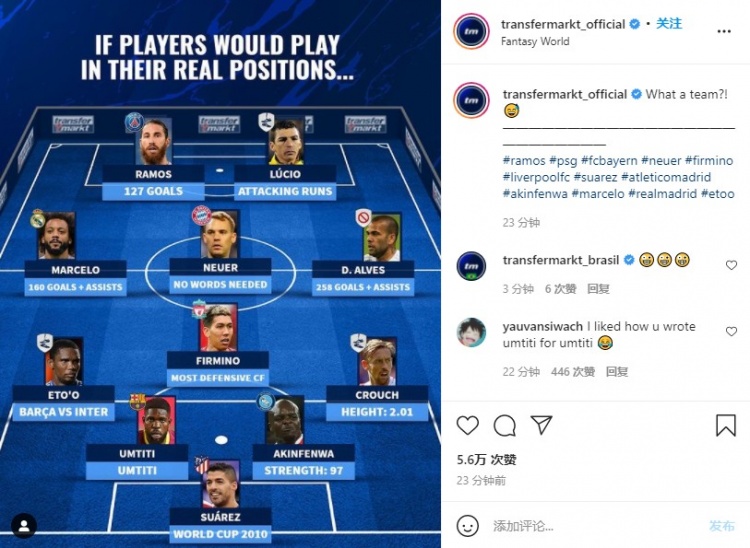Click the 发布 post comment button
750x548 pixels.
(722, 526)
